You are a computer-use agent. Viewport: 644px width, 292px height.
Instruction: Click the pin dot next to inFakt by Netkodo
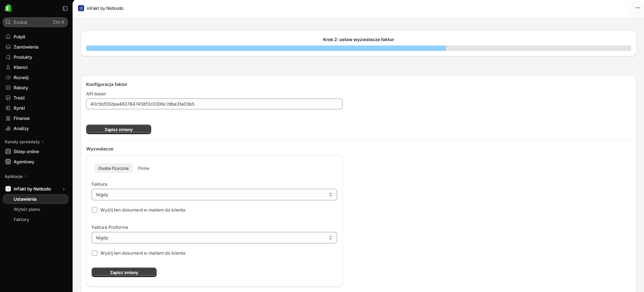tap(64, 189)
